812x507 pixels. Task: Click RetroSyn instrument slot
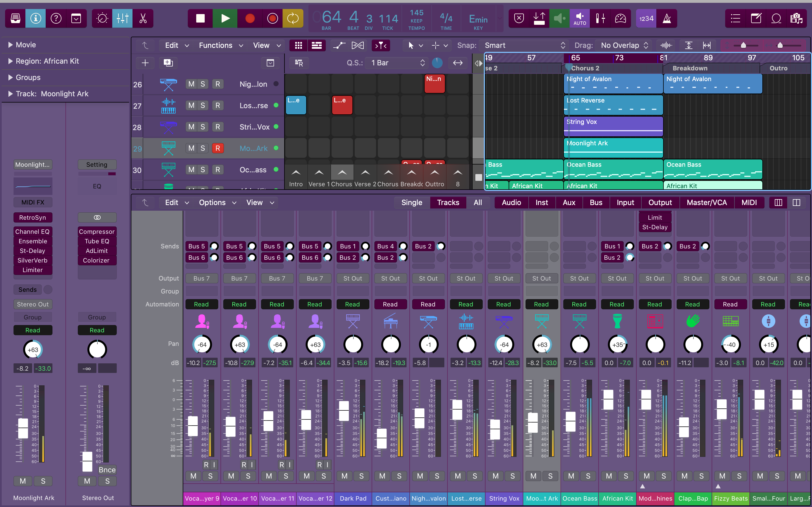32,218
